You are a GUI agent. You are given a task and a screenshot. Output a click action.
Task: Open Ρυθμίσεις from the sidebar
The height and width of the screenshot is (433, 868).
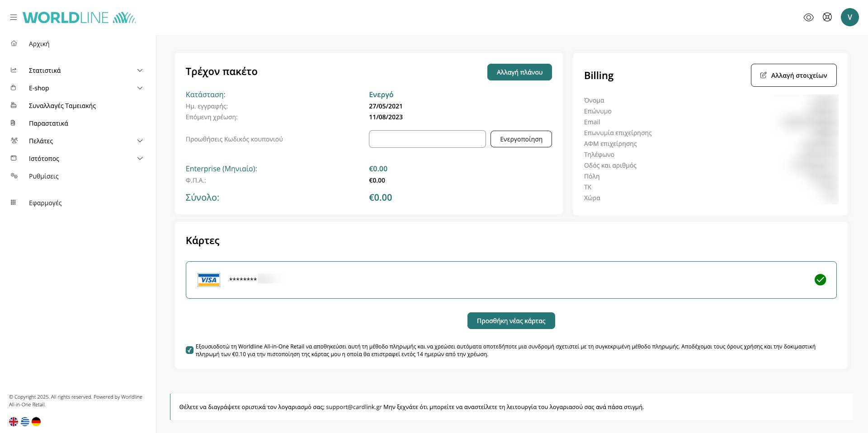coord(43,176)
